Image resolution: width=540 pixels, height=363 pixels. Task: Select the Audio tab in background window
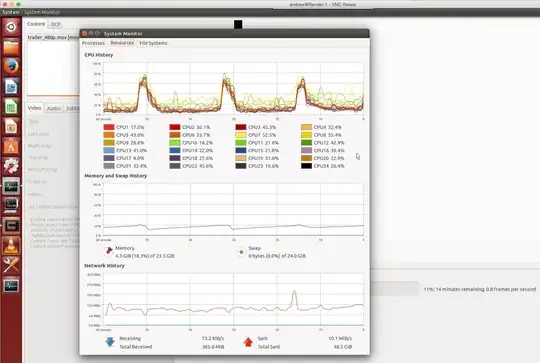pos(54,108)
